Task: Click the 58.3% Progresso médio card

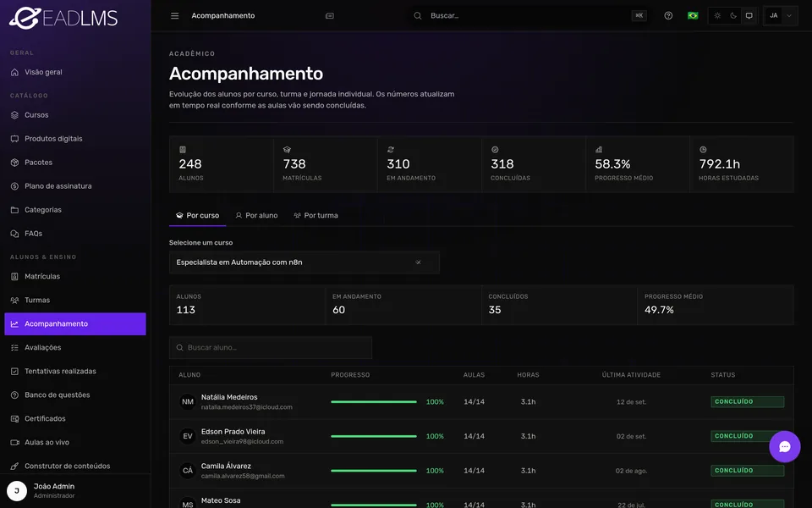Action: (638, 164)
